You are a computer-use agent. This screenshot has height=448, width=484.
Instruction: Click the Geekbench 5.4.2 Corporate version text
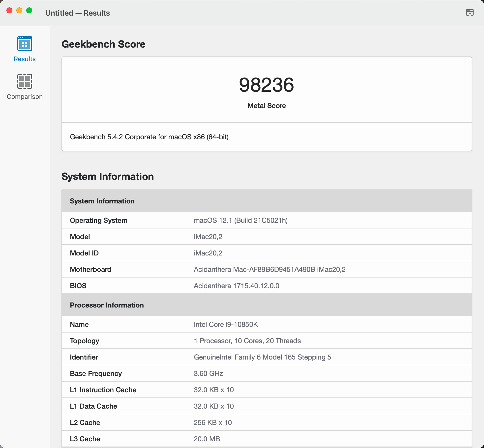point(149,137)
